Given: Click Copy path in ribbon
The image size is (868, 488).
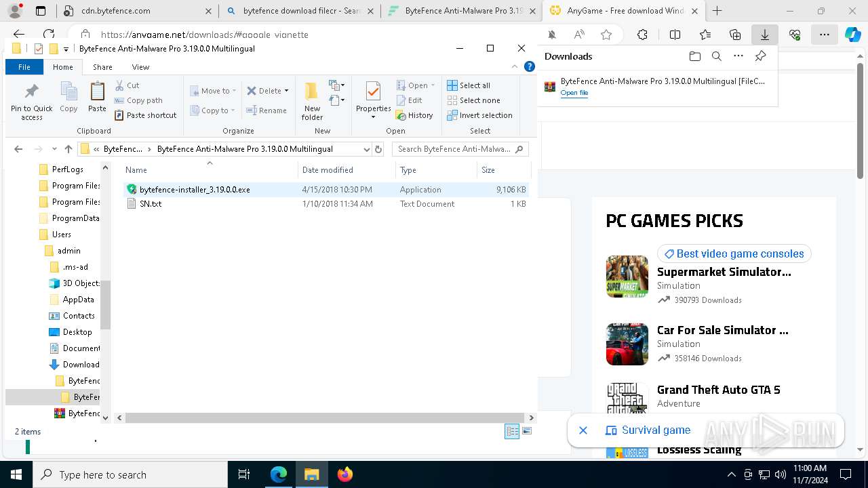Looking at the screenshot, I should [x=138, y=100].
